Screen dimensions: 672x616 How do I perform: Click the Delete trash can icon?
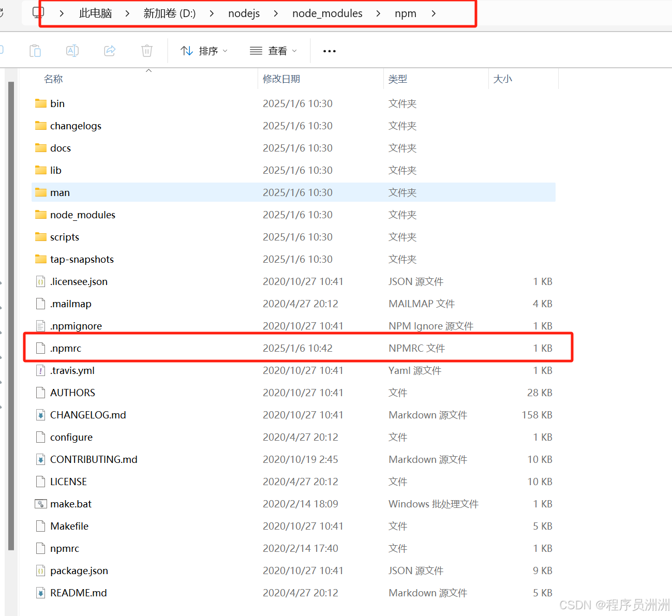click(147, 51)
